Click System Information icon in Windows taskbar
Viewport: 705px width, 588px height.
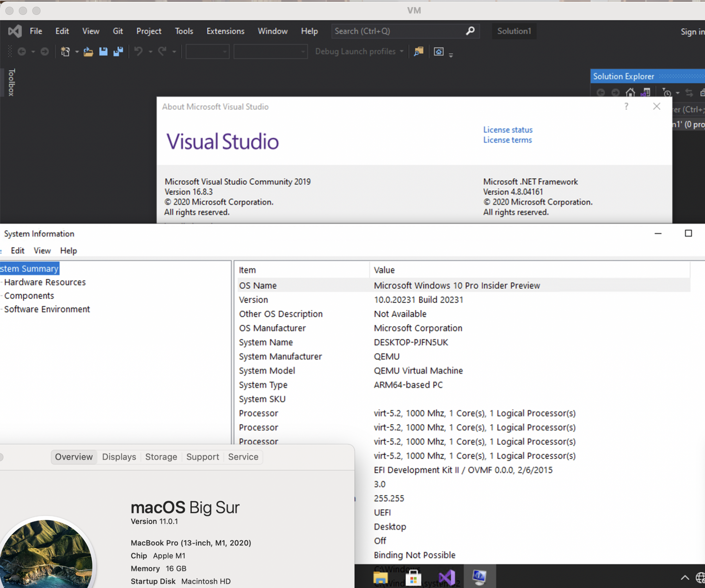coord(479,577)
